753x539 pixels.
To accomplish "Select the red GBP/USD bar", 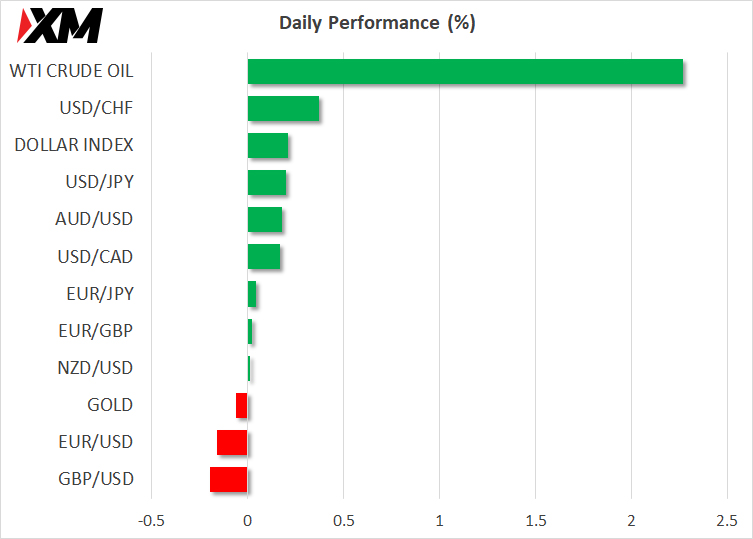I will (x=229, y=479).
